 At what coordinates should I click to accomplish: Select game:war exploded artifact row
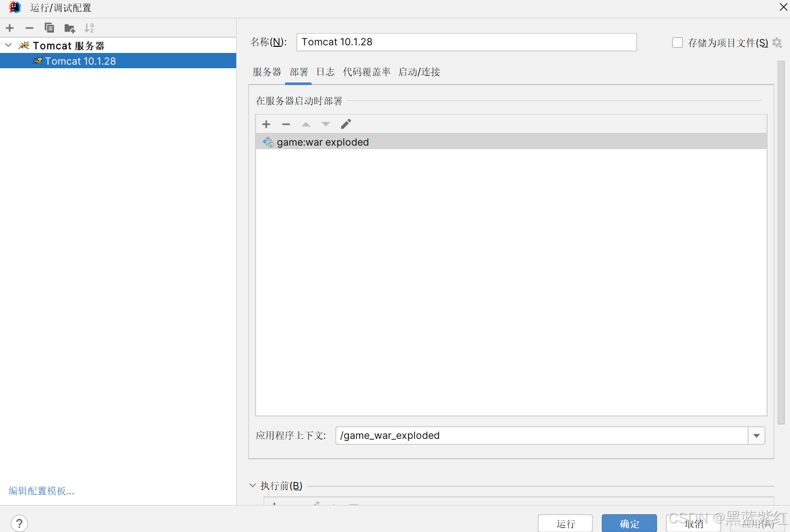[511, 142]
